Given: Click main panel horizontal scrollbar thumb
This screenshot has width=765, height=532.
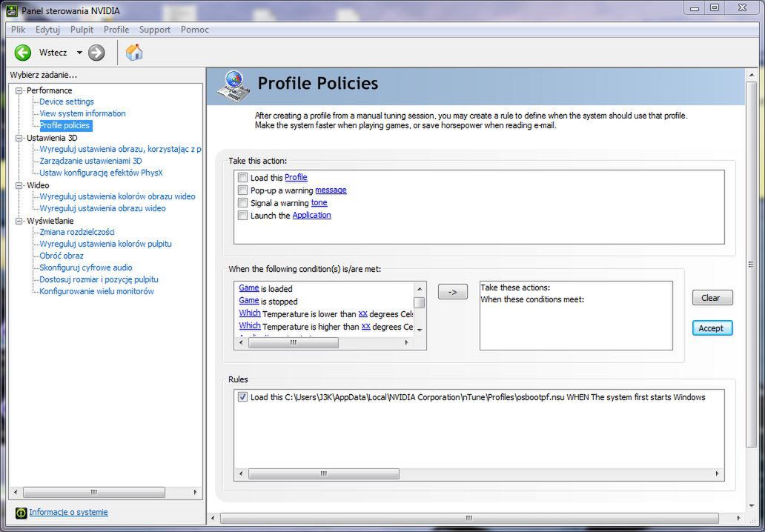Looking at the screenshot, I should (469, 518).
